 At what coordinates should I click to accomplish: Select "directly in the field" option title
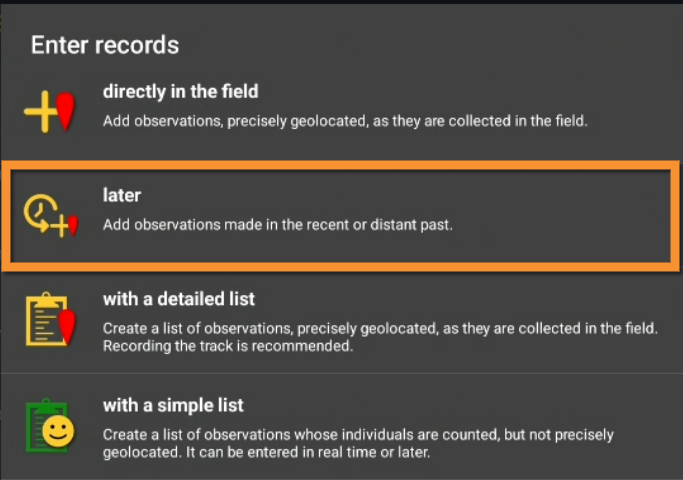coord(180,91)
